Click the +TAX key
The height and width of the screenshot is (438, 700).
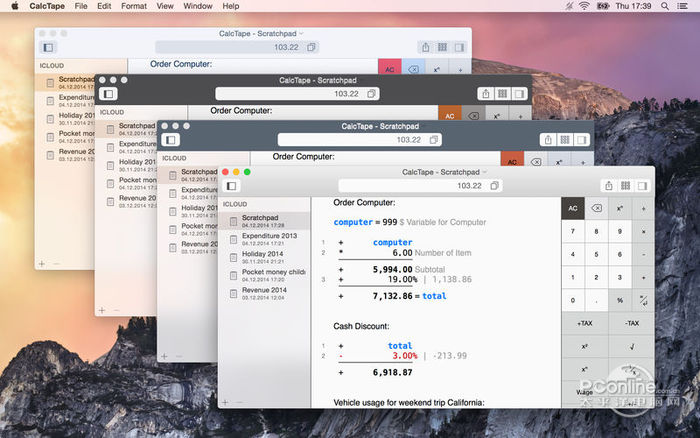pyautogui.click(x=585, y=323)
